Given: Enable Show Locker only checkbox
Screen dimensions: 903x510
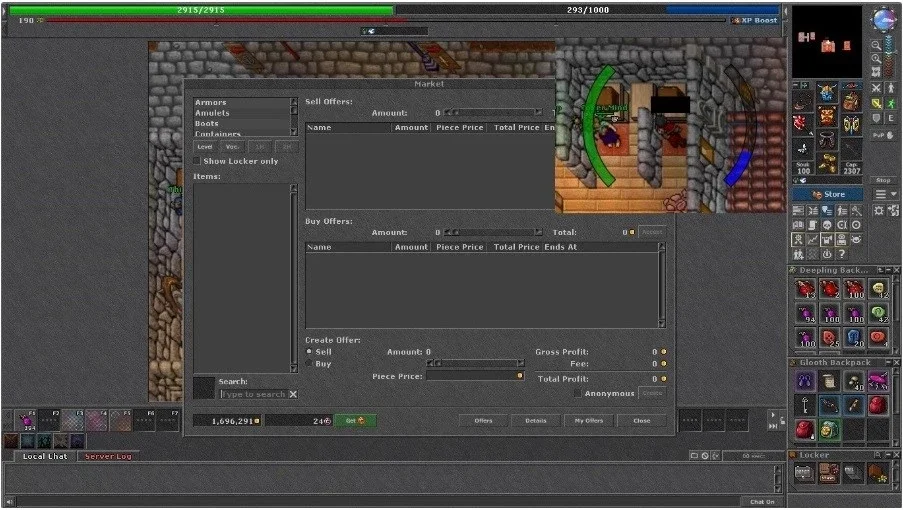Looking at the screenshot, I should 197,161.
